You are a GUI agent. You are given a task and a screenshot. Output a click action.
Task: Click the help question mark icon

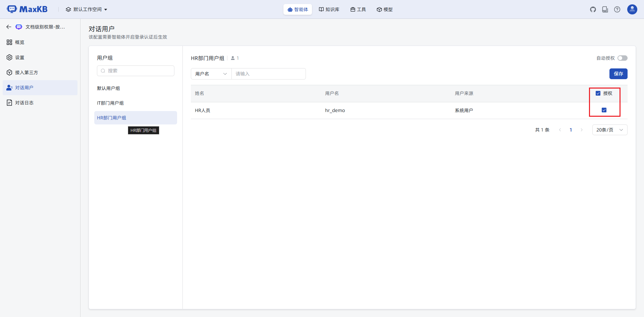point(617,9)
